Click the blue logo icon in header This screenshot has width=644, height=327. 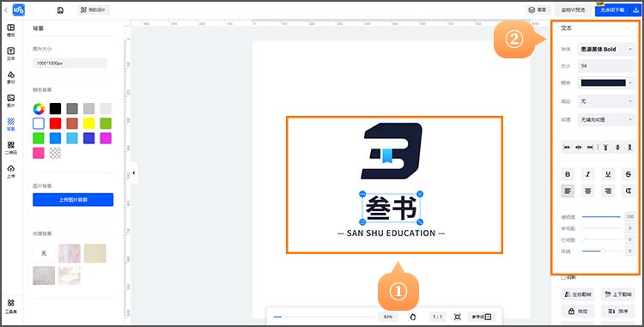(x=19, y=9)
